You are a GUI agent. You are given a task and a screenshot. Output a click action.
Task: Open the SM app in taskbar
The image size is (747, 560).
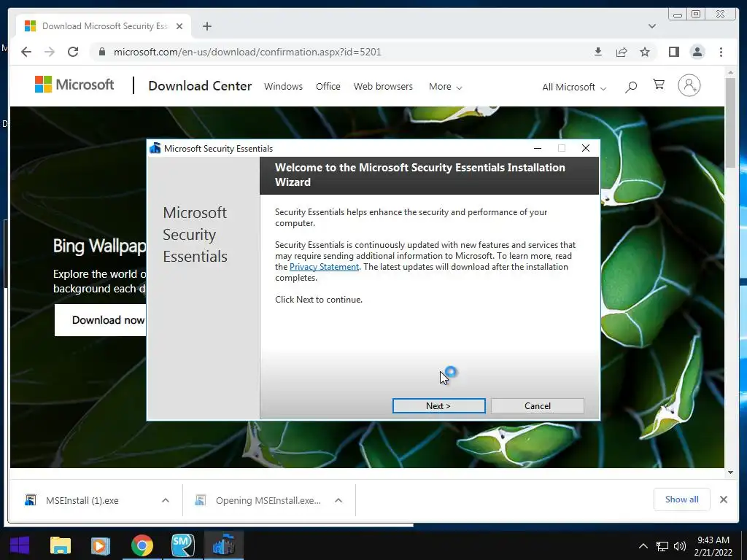click(x=183, y=545)
